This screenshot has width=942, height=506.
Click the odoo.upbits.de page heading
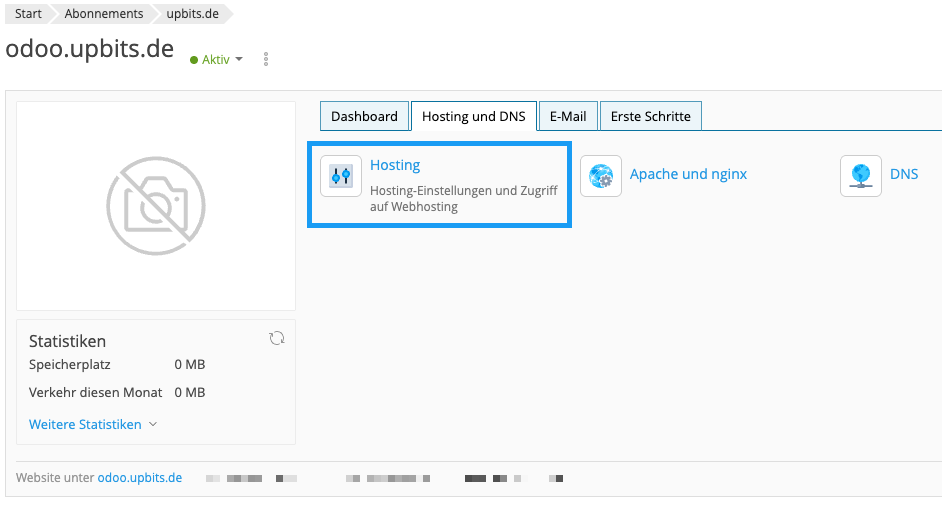90,49
